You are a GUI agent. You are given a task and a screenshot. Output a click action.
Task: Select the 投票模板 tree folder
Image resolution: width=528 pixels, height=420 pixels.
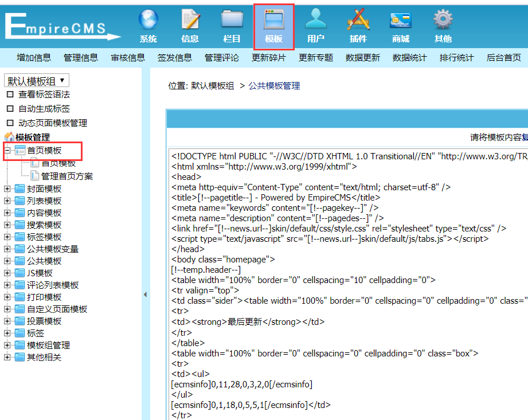44,321
